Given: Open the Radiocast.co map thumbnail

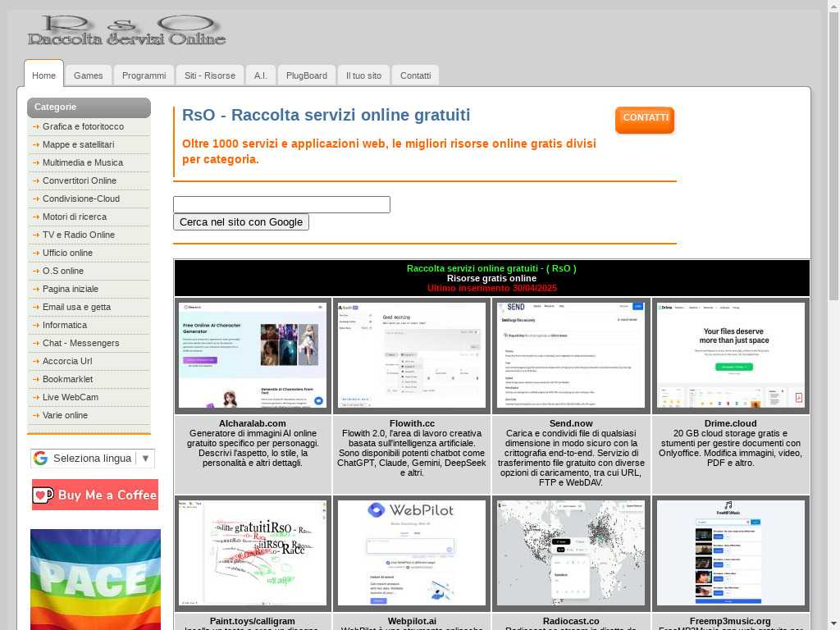Looking at the screenshot, I should pos(571,553).
